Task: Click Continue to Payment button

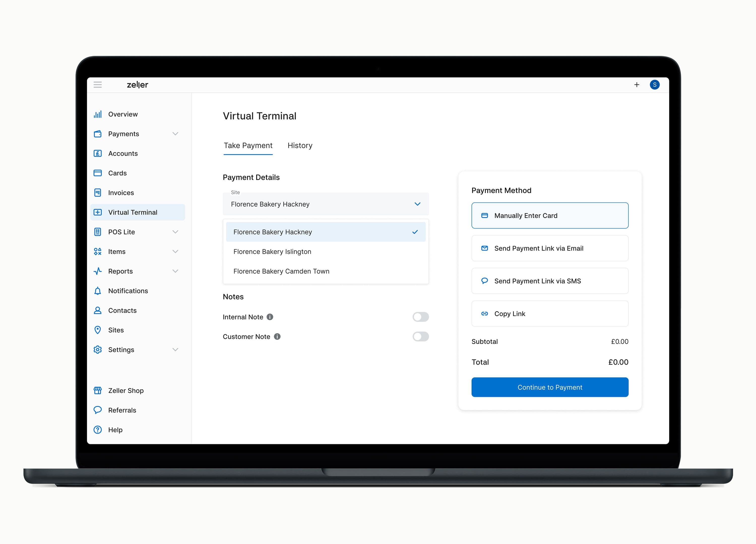Action: point(550,387)
